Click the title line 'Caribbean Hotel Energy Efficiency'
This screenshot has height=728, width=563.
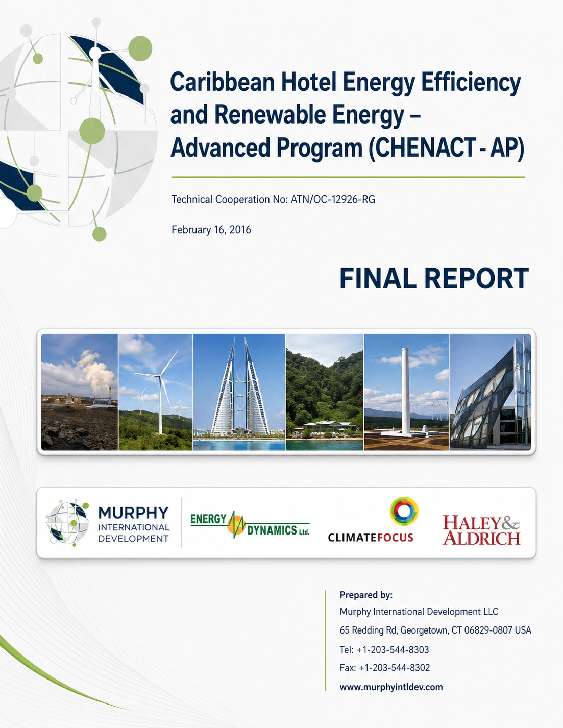click(x=346, y=83)
